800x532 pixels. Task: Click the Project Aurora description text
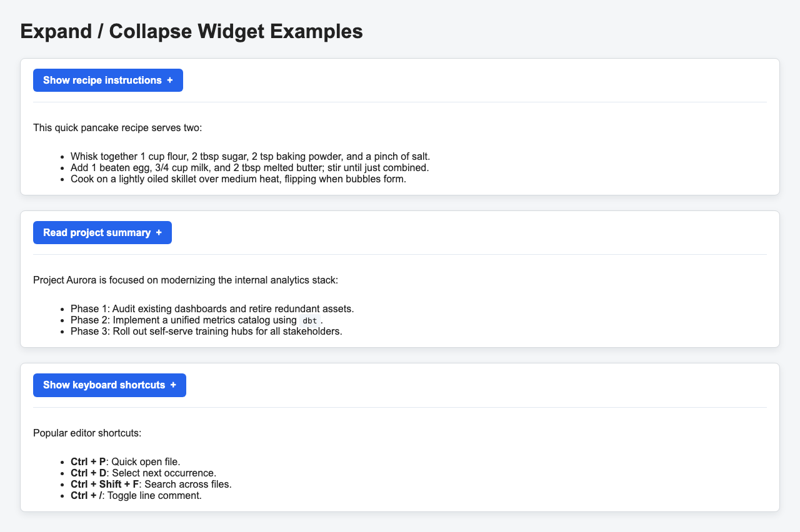pyautogui.click(x=185, y=280)
